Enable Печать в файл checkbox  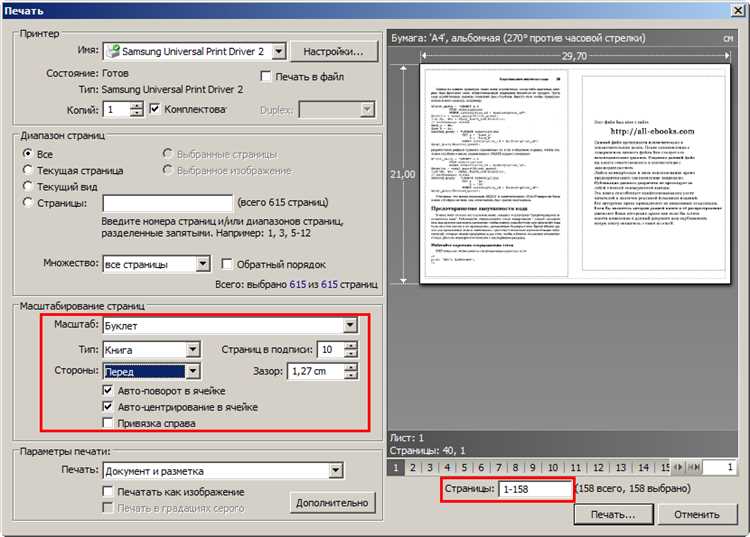pos(265,76)
